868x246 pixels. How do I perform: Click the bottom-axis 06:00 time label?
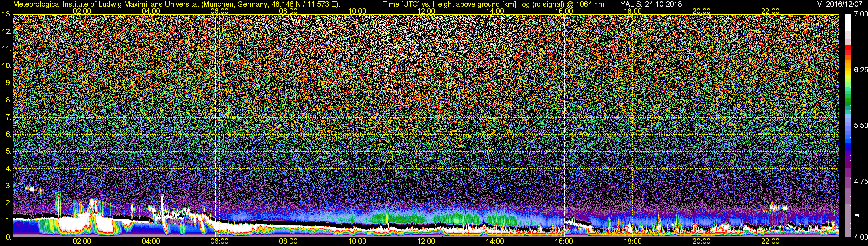pos(219,242)
